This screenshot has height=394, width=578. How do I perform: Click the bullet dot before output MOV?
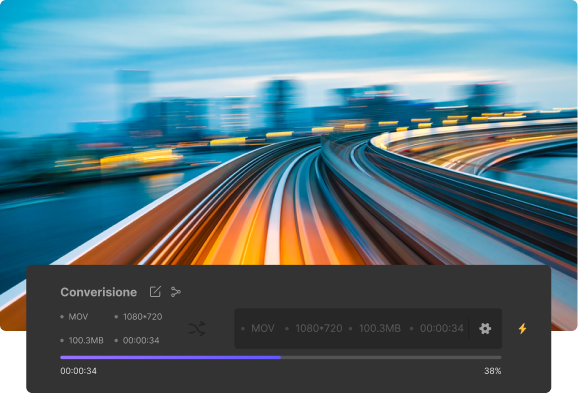pyautogui.click(x=243, y=328)
